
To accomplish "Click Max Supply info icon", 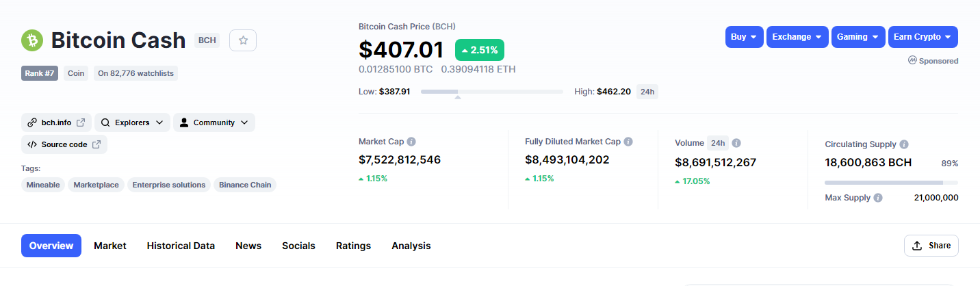I will pos(878,197).
